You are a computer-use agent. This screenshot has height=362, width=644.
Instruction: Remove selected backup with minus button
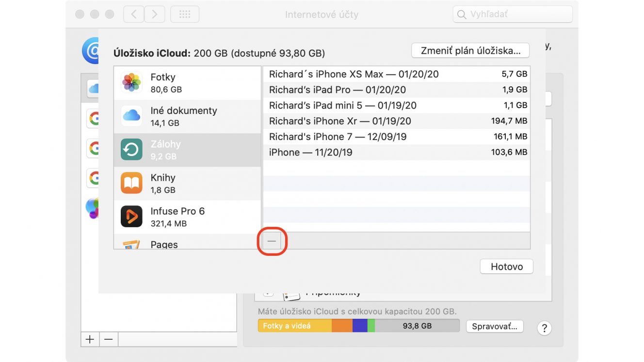click(272, 241)
